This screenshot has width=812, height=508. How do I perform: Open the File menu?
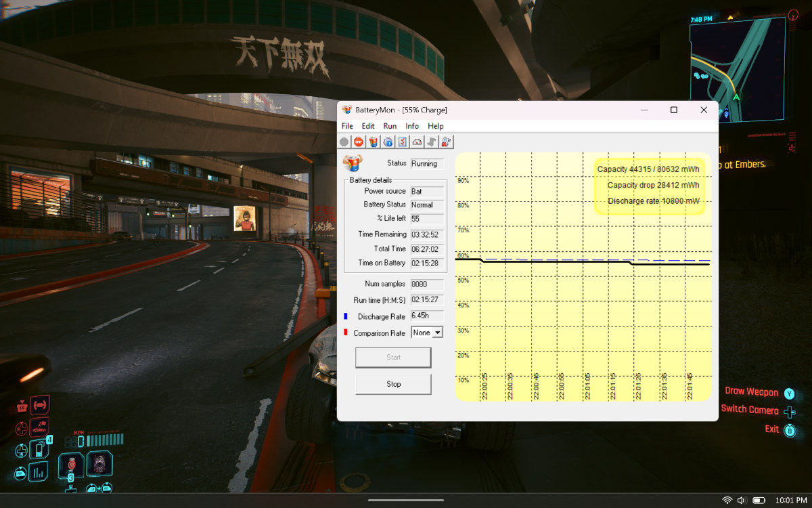(347, 126)
